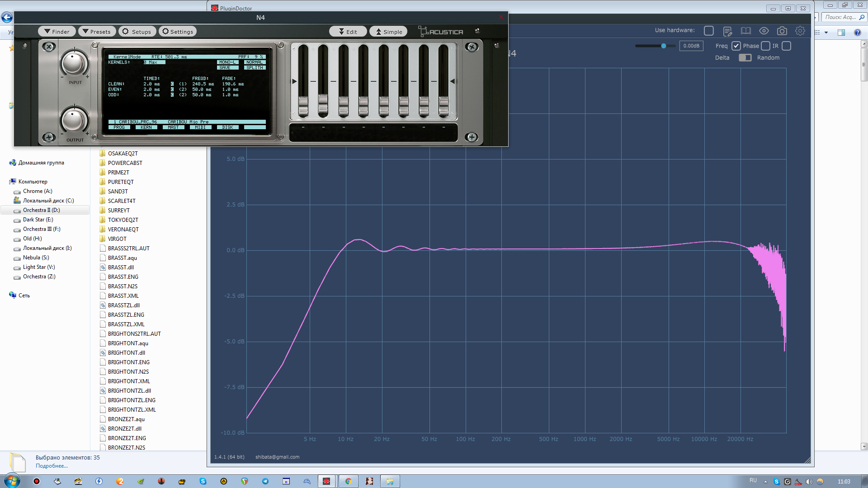Select the DISK tab on display

(x=227, y=127)
